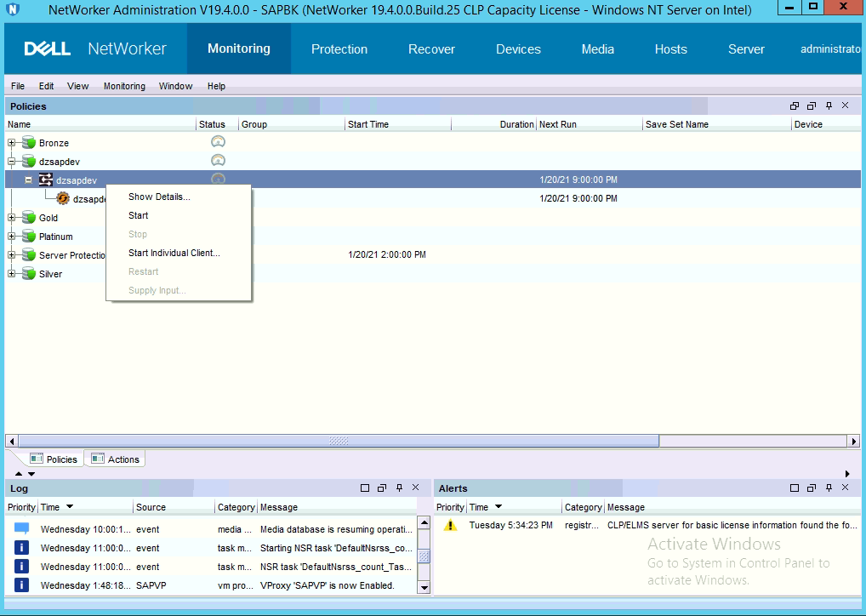Click the Gold policy database icon
Viewport: 866px width, 616px height.
29,218
